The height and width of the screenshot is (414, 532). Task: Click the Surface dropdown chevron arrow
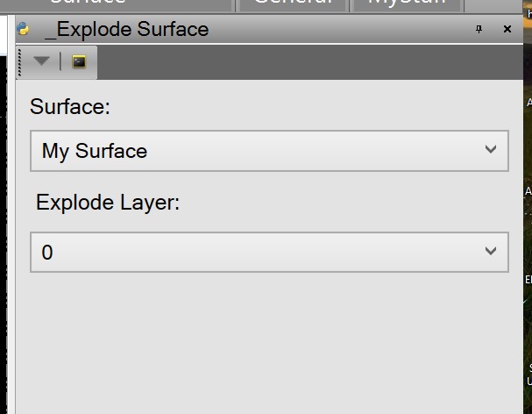(x=491, y=150)
